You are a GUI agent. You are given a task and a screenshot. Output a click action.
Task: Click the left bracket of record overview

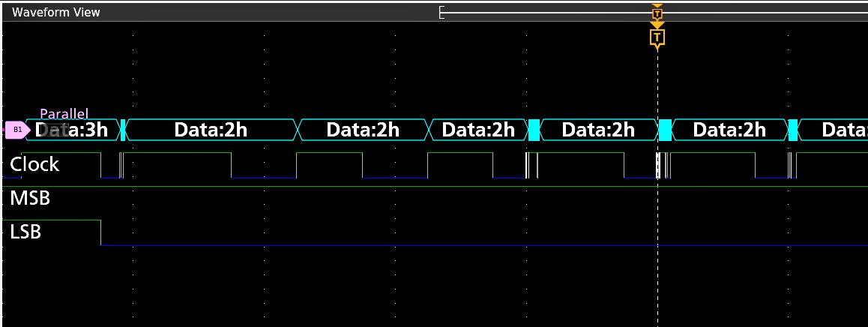(x=442, y=13)
